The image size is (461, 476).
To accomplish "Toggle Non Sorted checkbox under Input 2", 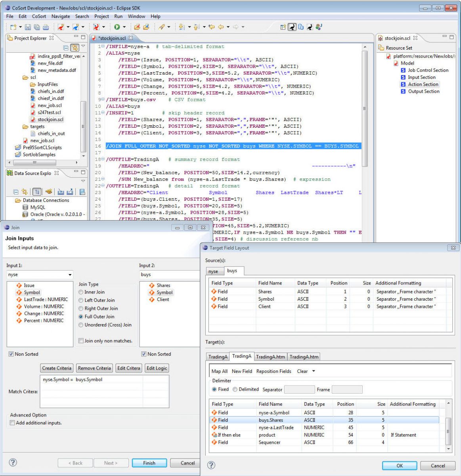I will pos(144,354).
